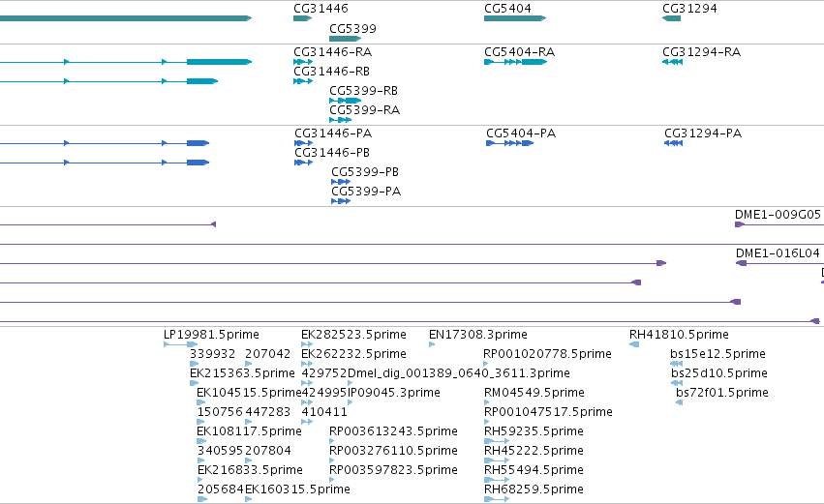Viewport: 824px width, 504px height.
Task: Select EST RP001047517.5prime
Action: 487,422
